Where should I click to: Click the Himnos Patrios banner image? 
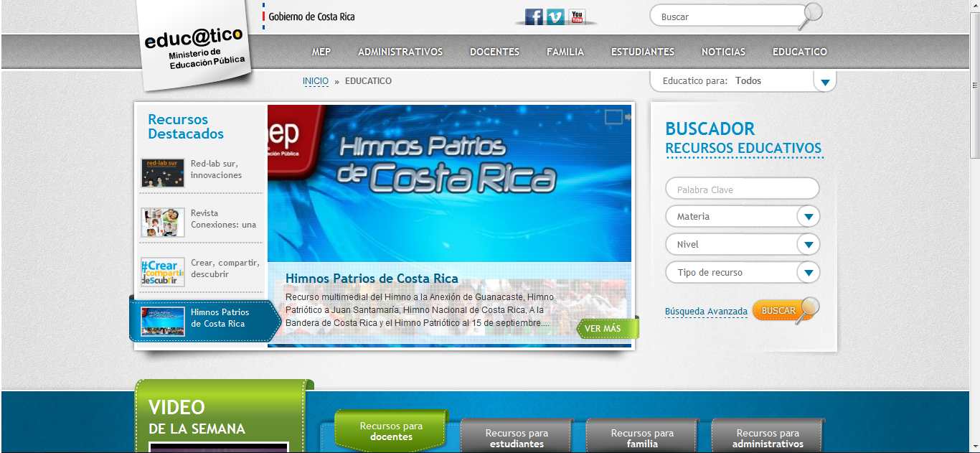point(449,184)
